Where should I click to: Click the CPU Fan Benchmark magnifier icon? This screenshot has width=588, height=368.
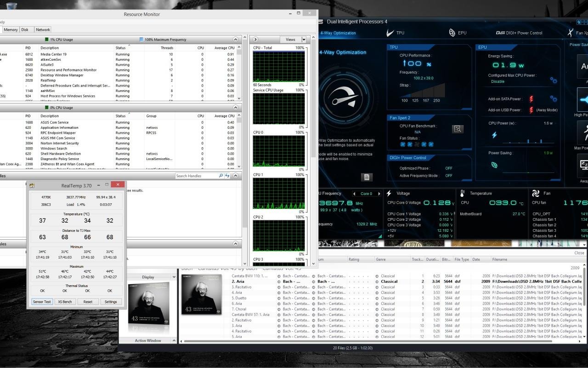click(458, 129)
